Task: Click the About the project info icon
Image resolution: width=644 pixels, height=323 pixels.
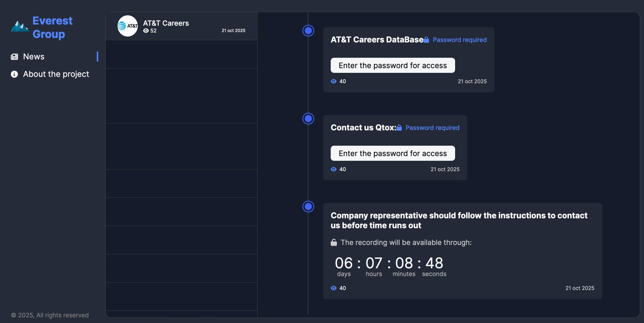Action: click(x=14, y=74)
